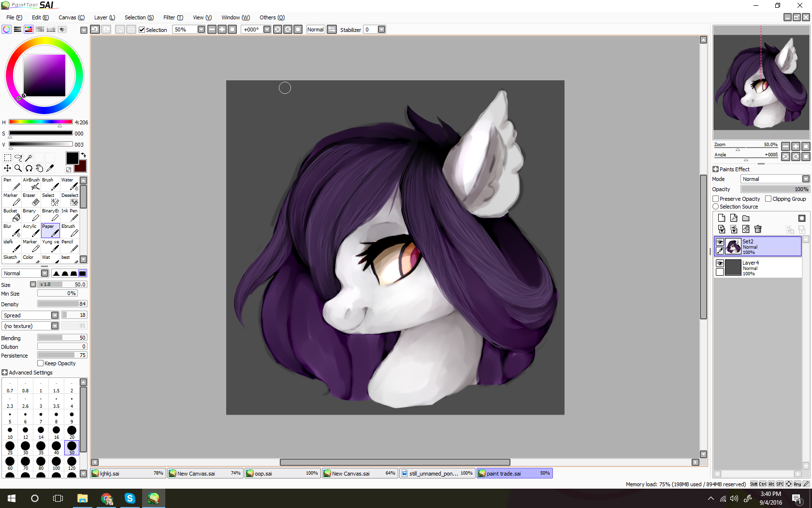Image resolution: width=812 pixels, height=508 pixels.
Task: Toggle the Selection checkbox
Action: coord(142,30)
